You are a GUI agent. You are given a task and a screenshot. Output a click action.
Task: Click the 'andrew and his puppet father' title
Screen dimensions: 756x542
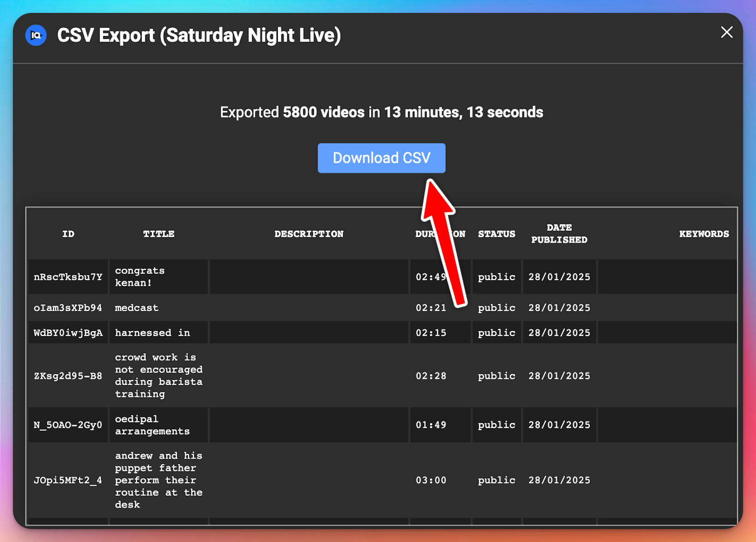[159, 480]
